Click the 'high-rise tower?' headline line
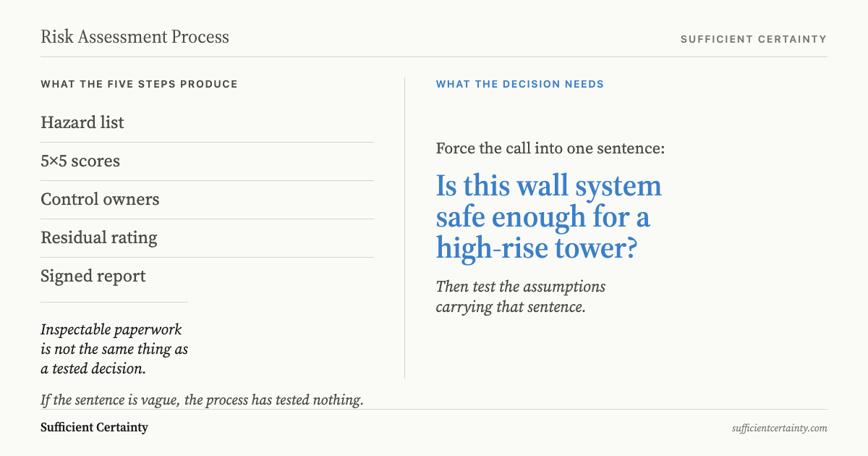This screenshot has width=868, height=456. pyautogui.click(x=536, y=248)
